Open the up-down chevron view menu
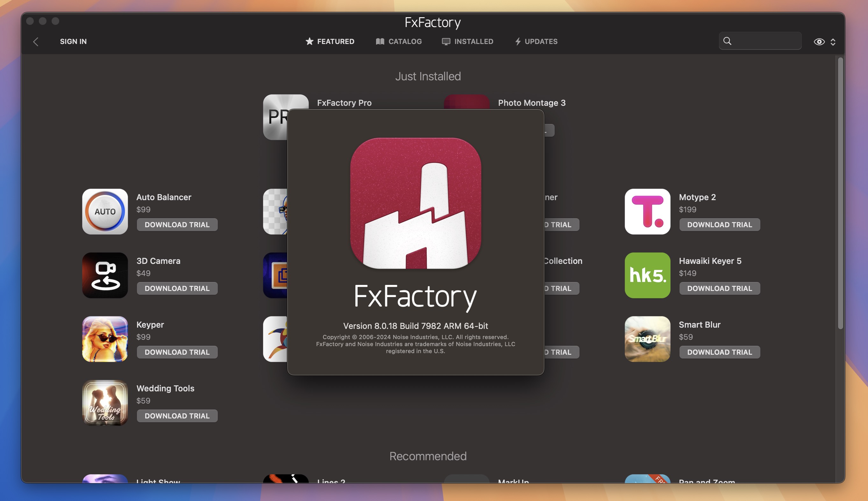The image size is (868, 501). [833, 42]
